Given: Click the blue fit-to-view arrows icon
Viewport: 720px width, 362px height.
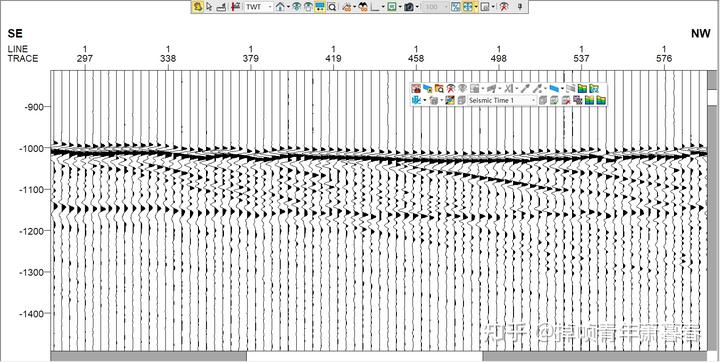Looking at the screenshot, I should [456, 7].
